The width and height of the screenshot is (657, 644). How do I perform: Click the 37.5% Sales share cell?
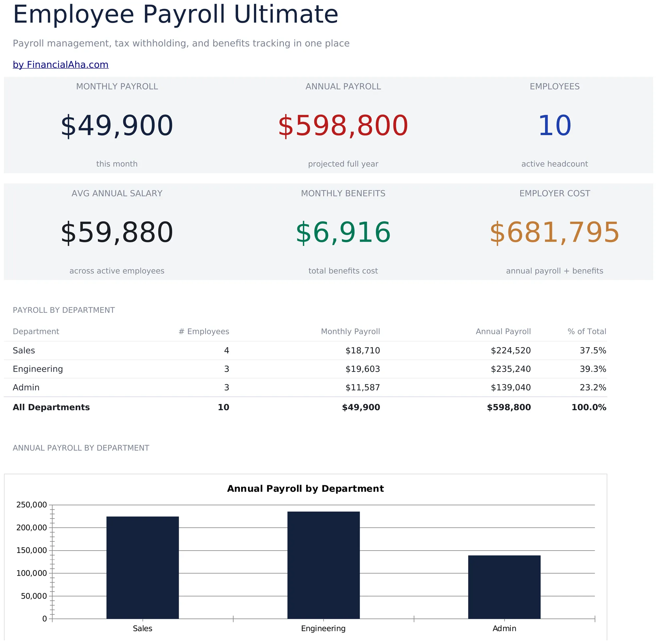pos(594,351)
